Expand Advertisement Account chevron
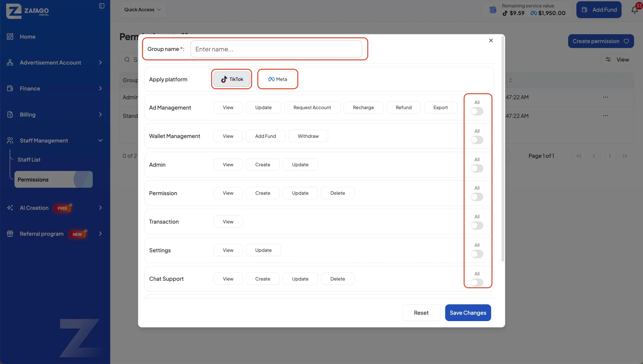This screenshot has height=364, width=643. click(x=100, y=62)
